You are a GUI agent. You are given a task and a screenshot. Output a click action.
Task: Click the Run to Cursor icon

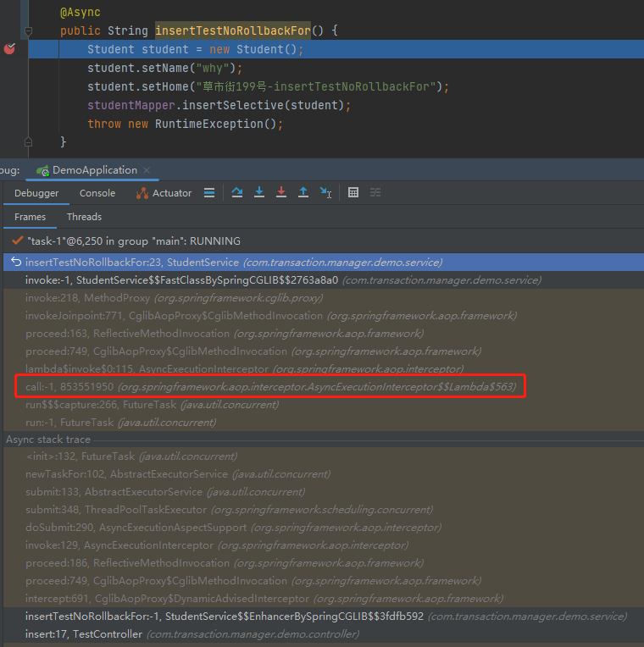pos(325,192)
